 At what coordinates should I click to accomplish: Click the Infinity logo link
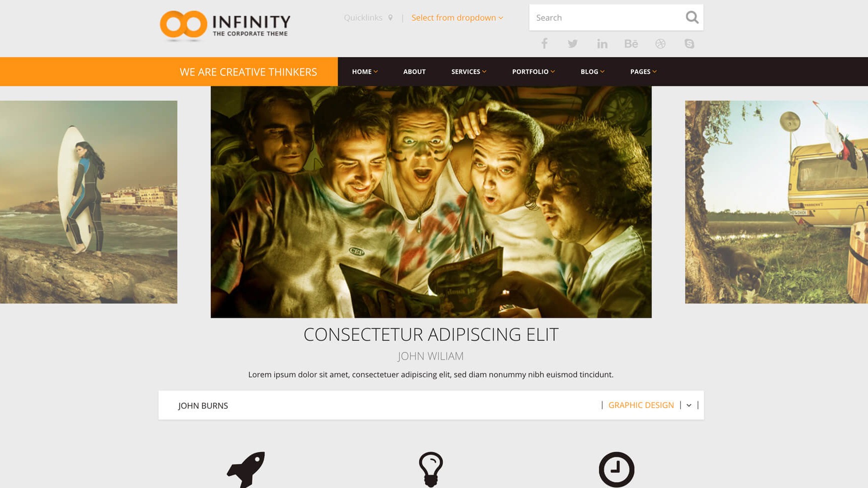[x=225, y=25]
